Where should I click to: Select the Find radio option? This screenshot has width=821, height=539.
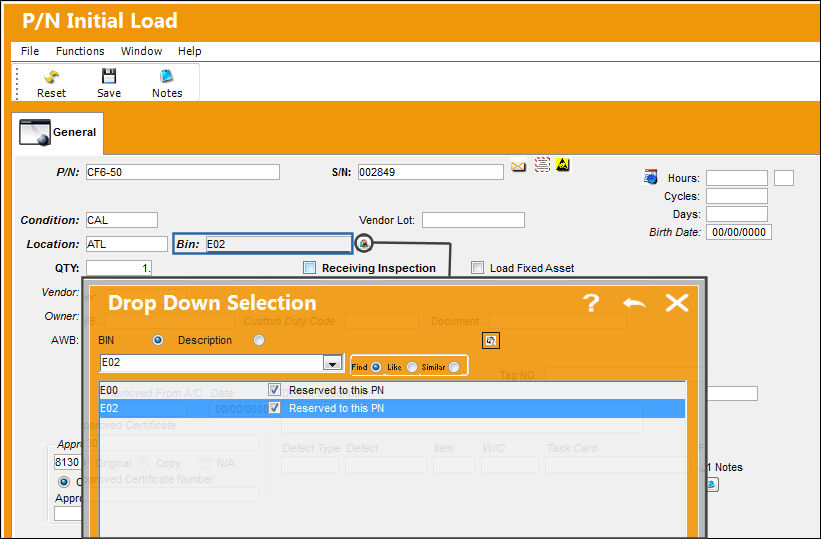[376, 367]
